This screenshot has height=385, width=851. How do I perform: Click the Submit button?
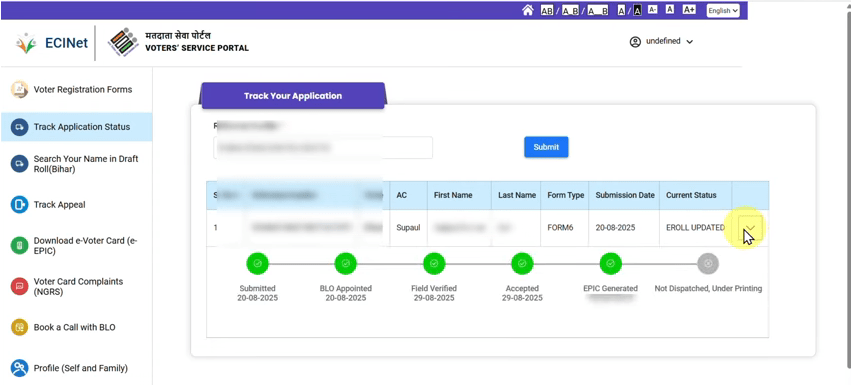546,147
